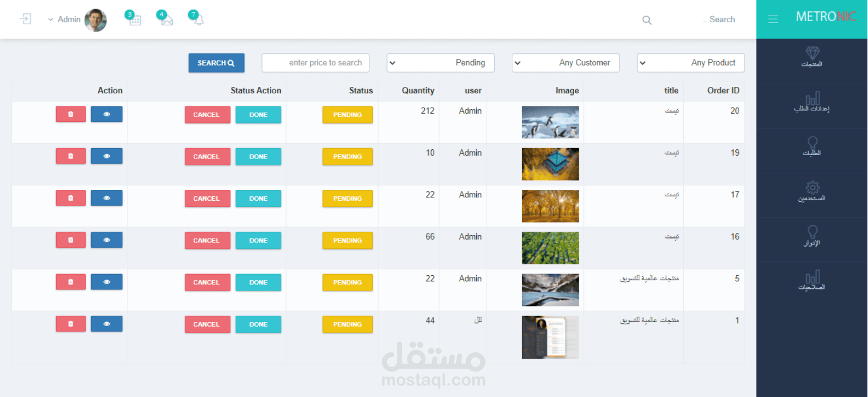Open the snowy lake thumbnail for order 5
Image resolution: width=868 pixels, height=397 pixels.
click(550, 290)
